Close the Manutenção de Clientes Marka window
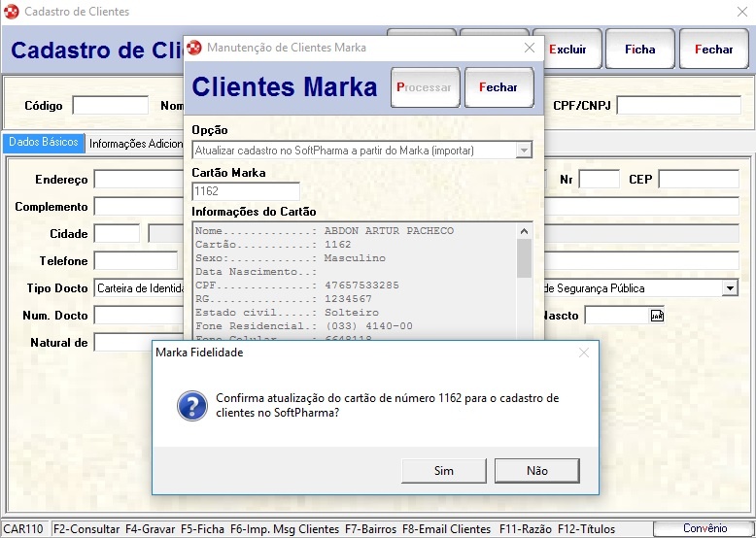The width and height of the screenshot is (756, 538). click(x=530, y=48)
